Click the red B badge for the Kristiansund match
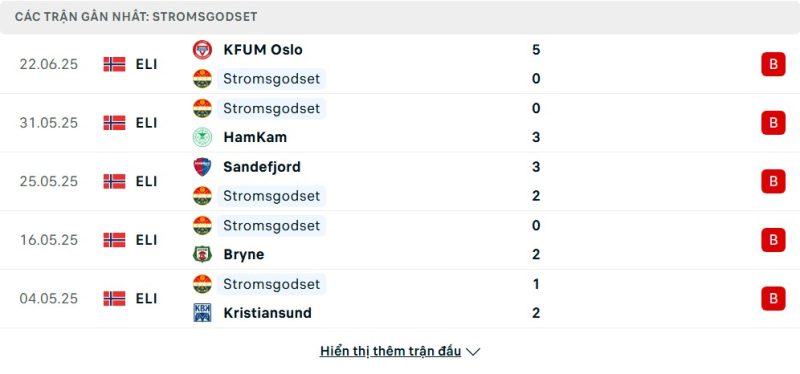This screenshot has height=374, width=800. point(773,298)
